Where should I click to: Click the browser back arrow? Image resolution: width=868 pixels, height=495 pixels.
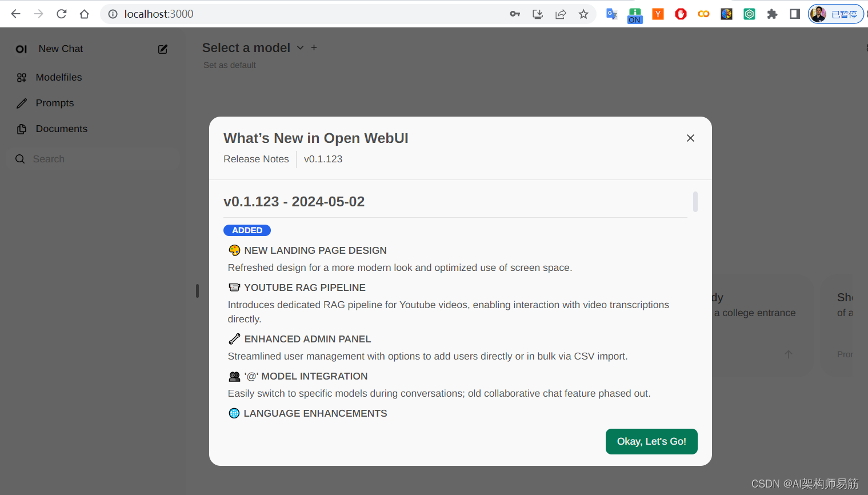[x=16, y=14]
